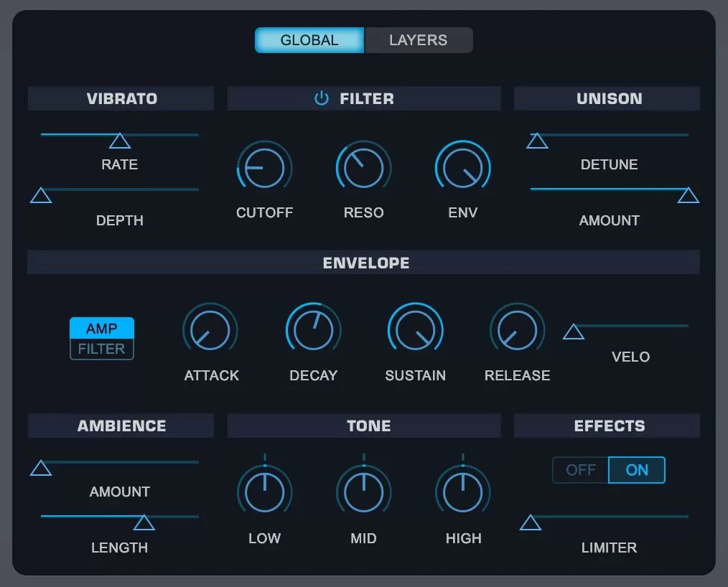728x587 pixels.
Task: Toggle the Filter power button
Action: click(321, 98)
